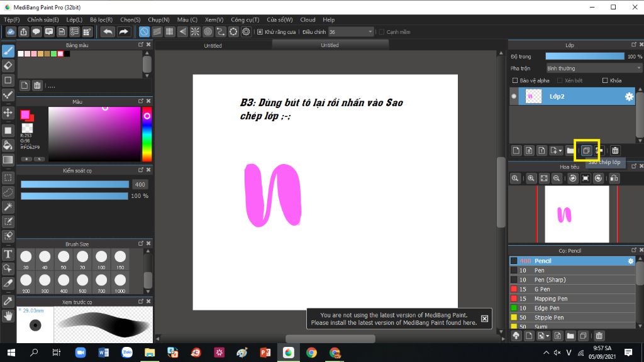Viewport: 644px width, 362px height.
Task: Open the Tệp(F) menu
Action: pyautogui.click(x=12, y=19)
